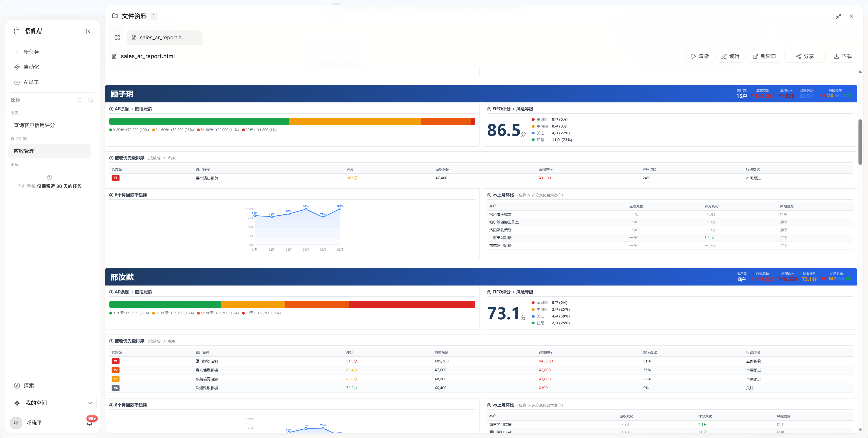Open report in 新窗口
This screenshot has width=868, height=438.
tap(764, 56)
